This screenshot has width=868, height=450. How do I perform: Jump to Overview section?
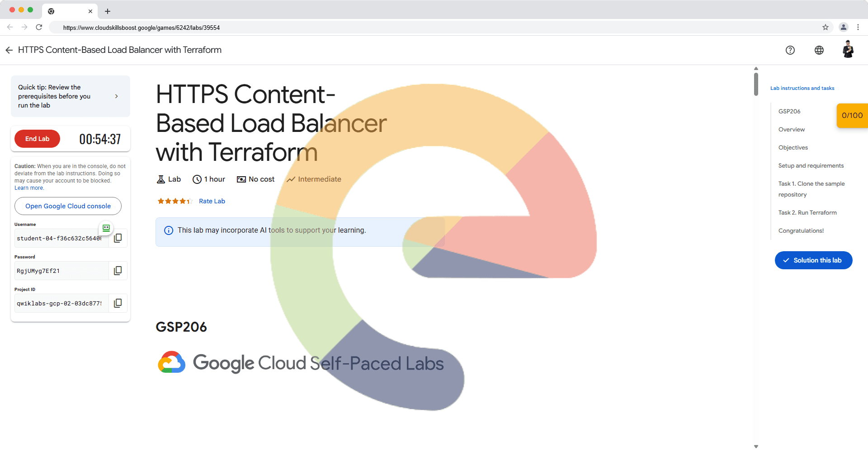(792, 129)
